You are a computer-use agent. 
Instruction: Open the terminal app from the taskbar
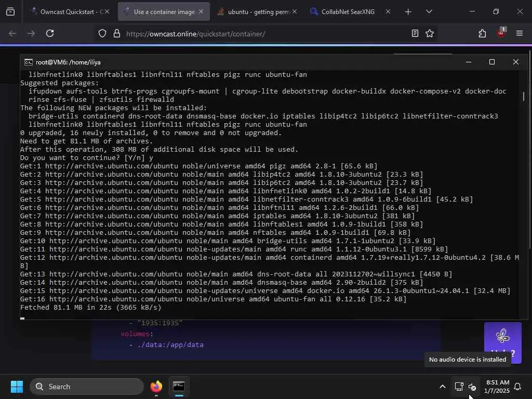point(179,387)
